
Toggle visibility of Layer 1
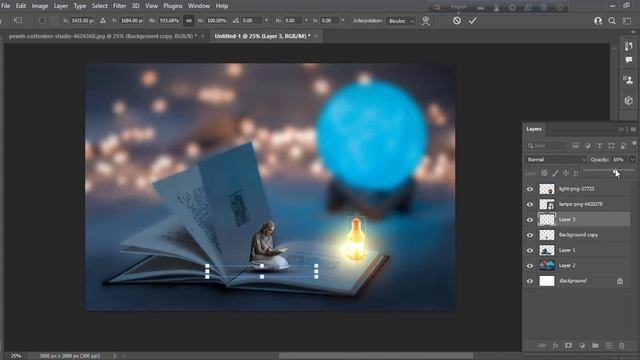point(530,250)
